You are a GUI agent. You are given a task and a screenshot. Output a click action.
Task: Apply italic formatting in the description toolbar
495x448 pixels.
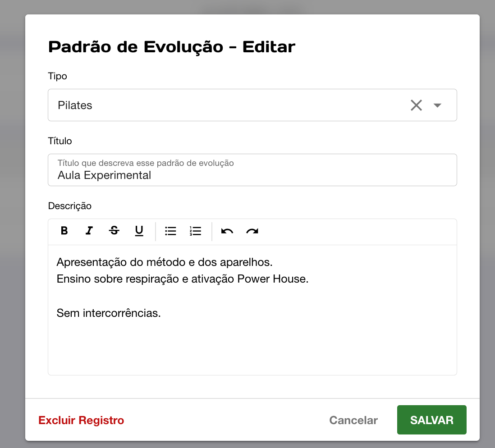[89, 231]
